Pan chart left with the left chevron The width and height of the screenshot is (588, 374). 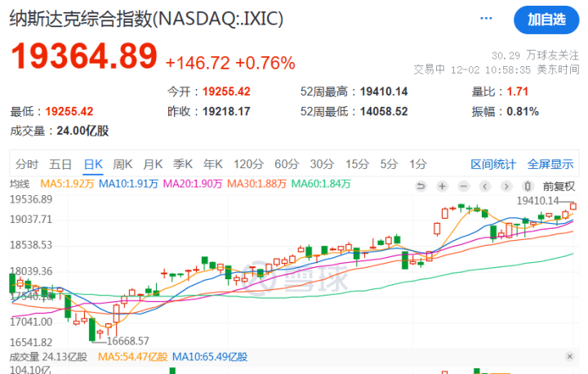click(x=485, y=186)
